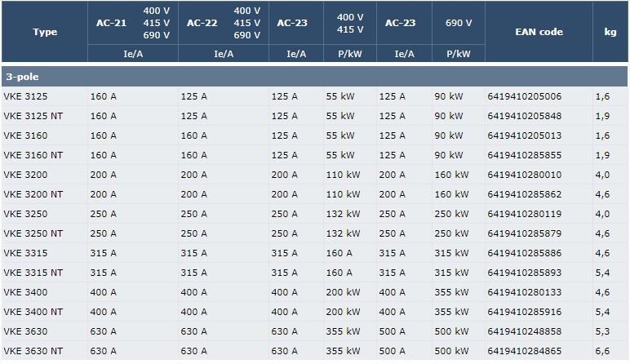Click EAN code 6419410285886
Screen dimensions: 630x364
pos(525,253)
